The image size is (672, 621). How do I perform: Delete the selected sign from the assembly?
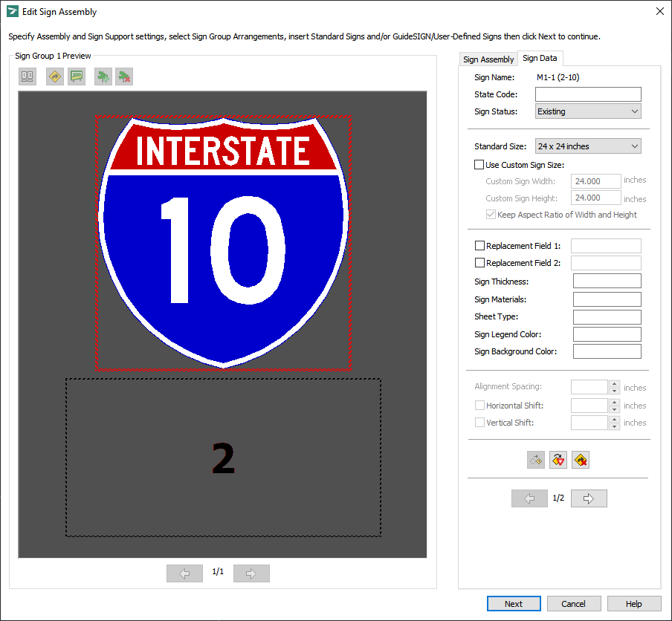[x=581, y=460]
